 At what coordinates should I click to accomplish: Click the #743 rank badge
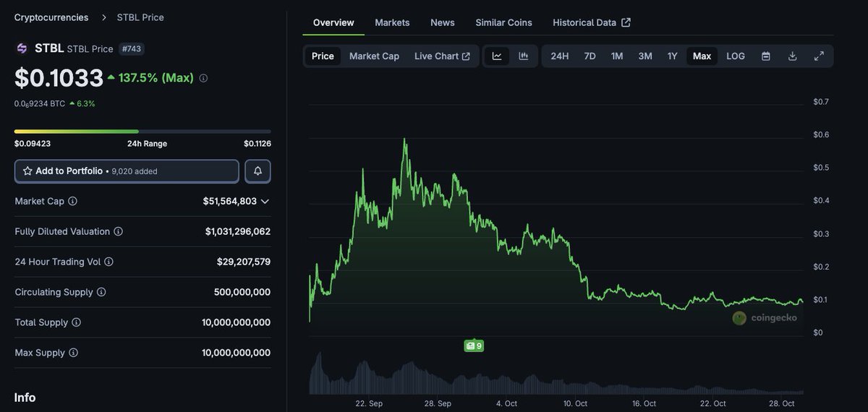coord(131,48)
